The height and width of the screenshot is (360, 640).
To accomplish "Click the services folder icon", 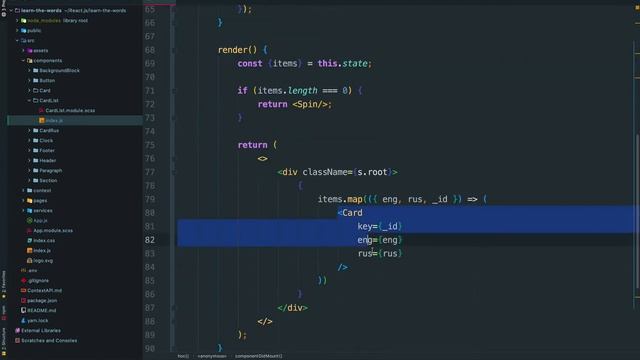I will (x=29, y=211).
